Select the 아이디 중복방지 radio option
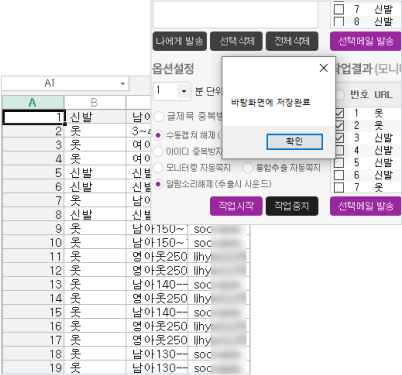 tap(158, 151)
